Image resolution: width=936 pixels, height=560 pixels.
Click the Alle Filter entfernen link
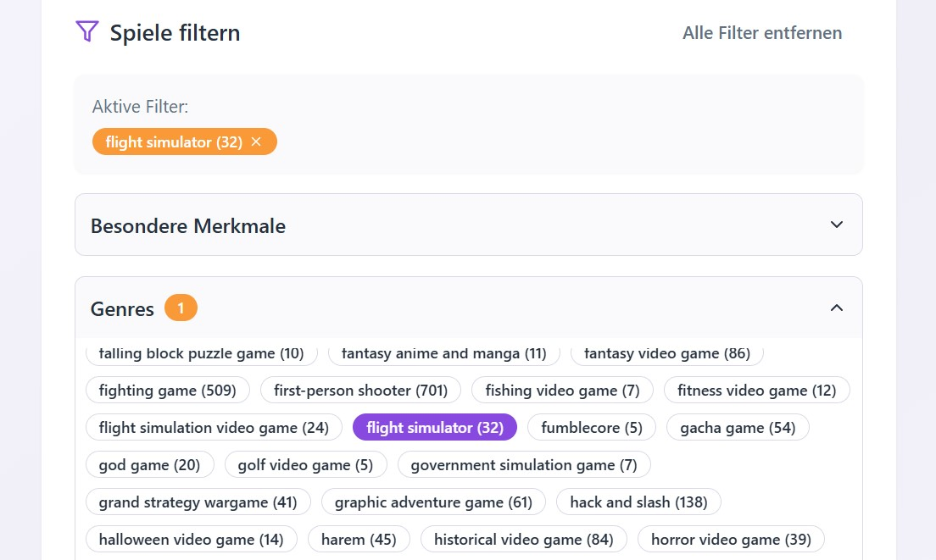762,33
